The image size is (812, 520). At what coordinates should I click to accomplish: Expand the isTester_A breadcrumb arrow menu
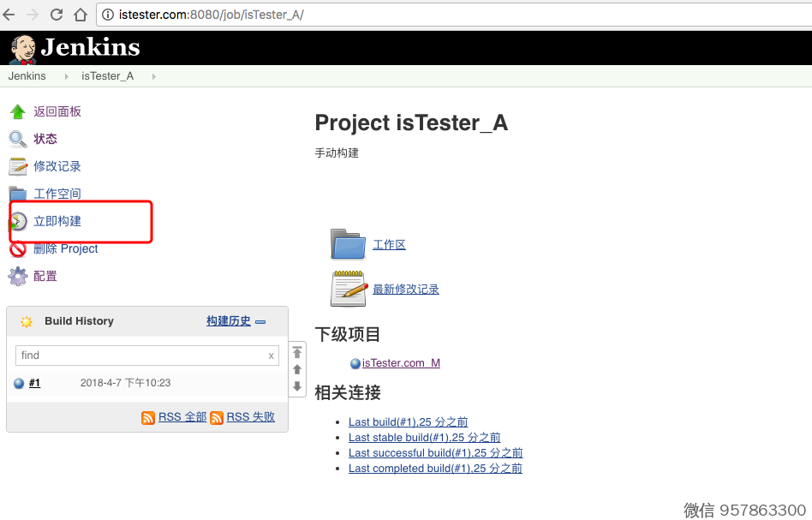pos(154,76)
